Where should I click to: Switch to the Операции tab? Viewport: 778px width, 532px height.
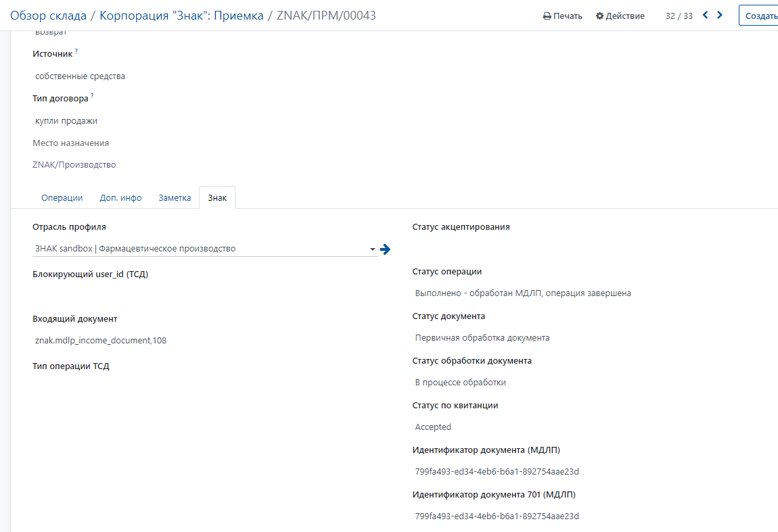(62, 197)
